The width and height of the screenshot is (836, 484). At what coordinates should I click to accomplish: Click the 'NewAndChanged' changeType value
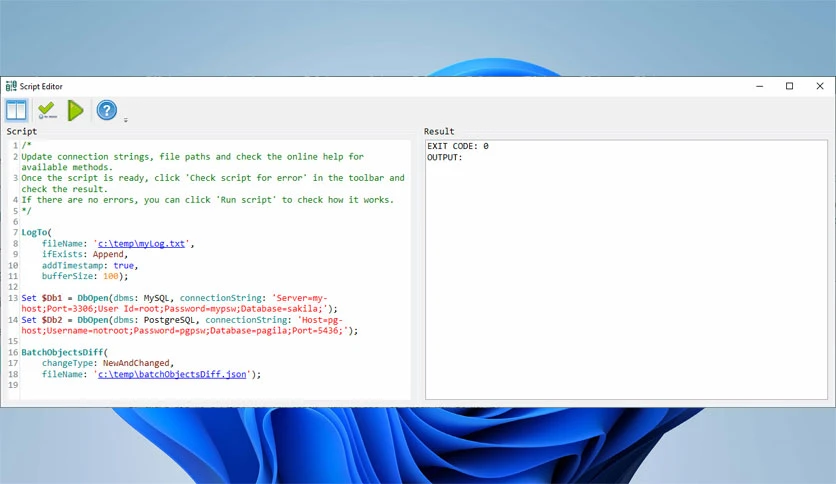[136, 363]
